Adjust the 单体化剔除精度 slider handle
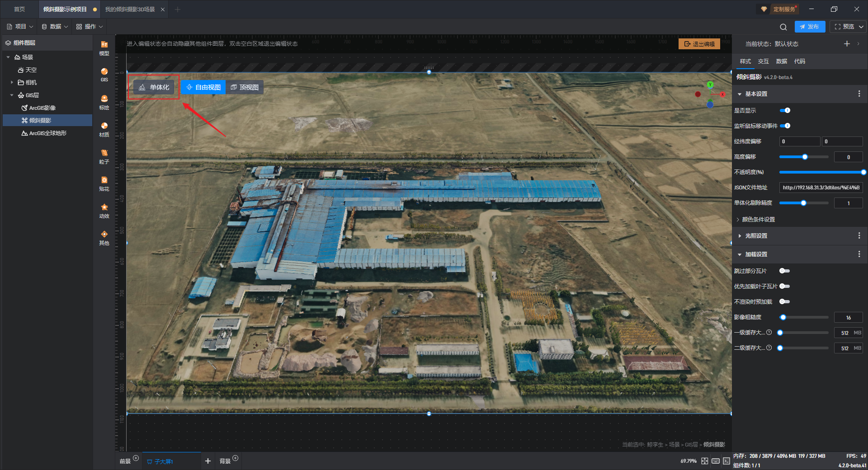Image resolution: width=868 pixels, height=470 pixels. (x=803, y=203)
